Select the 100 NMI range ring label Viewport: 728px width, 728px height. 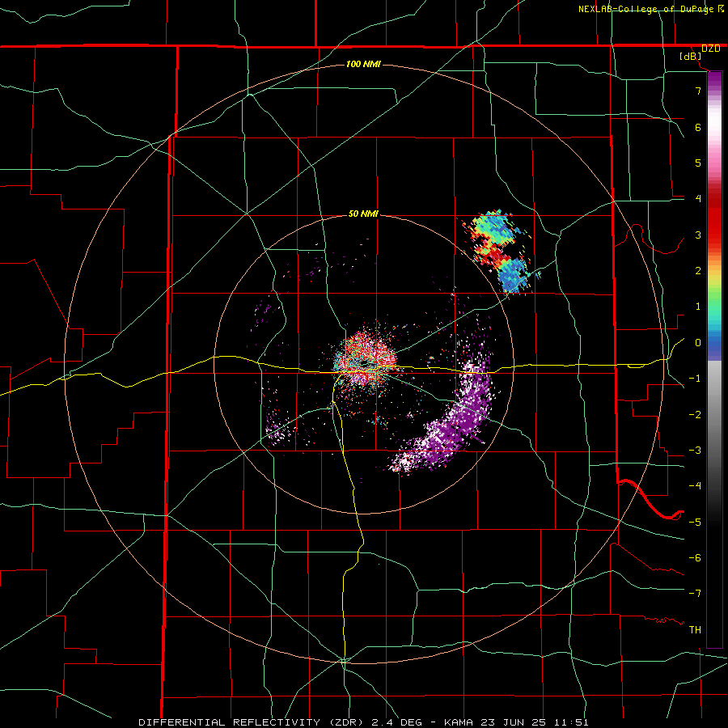(x=363, y=64)
